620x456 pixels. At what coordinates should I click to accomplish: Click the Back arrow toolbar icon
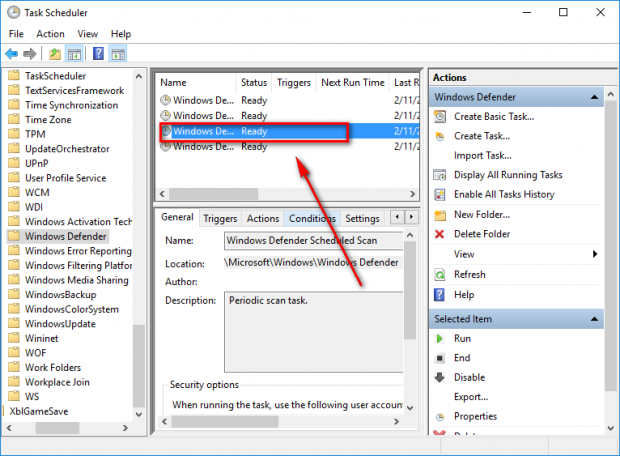tap(11, 53)
